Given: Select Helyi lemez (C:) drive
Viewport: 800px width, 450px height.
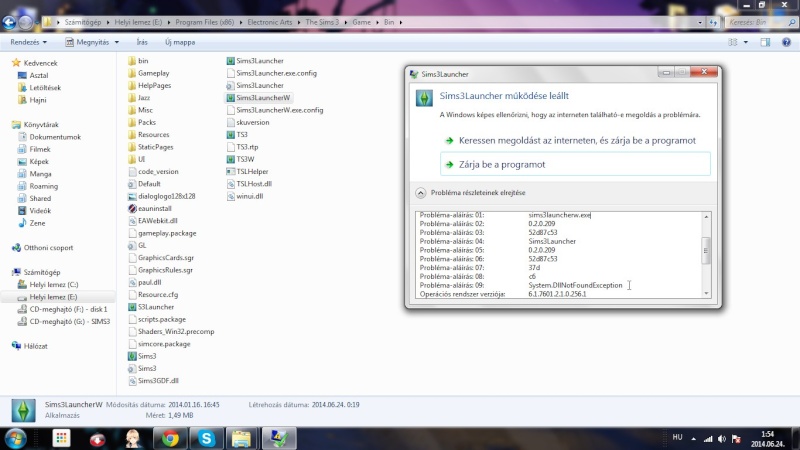Looking at the screenshot, I should pos(48,284).
